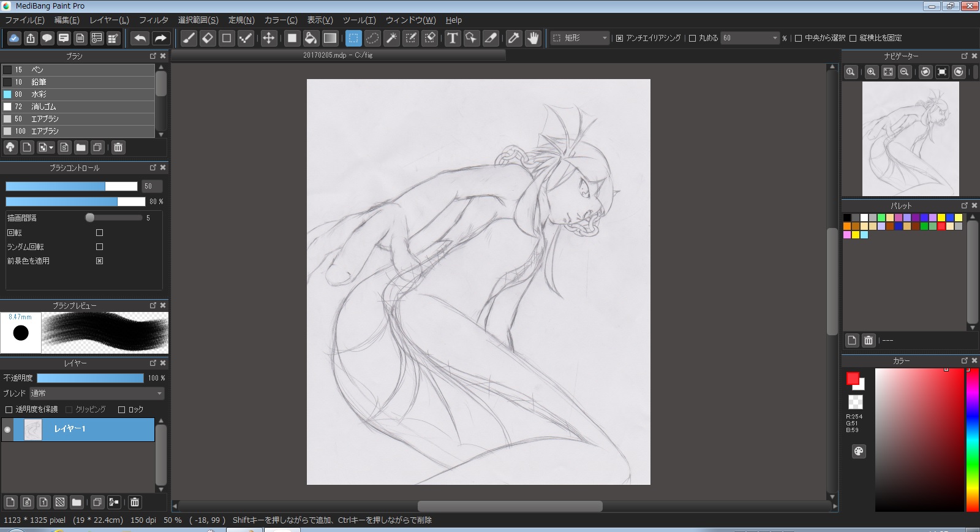The width and height of the screenshot is (980, 532).
Task: Open the レイヤー(L) menu
Action: (109, 20)
